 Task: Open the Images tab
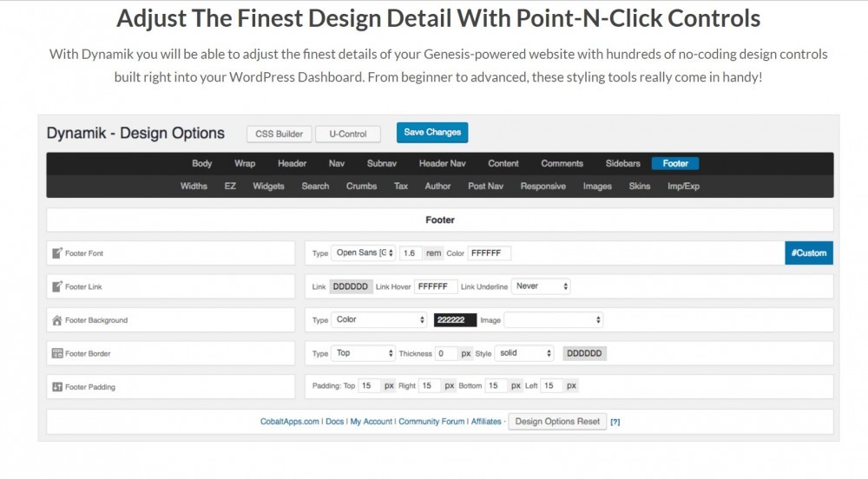point(597,187)
